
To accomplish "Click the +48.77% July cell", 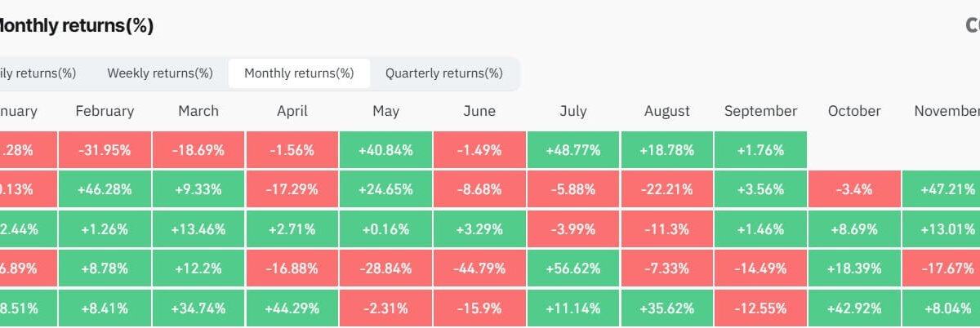I will 573,150.
